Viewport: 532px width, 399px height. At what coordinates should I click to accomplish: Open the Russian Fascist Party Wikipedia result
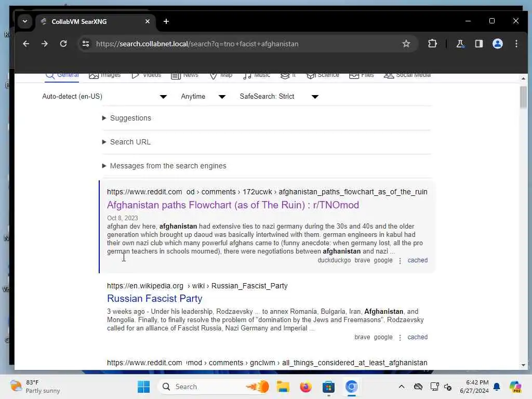click(x=155, y=298)
